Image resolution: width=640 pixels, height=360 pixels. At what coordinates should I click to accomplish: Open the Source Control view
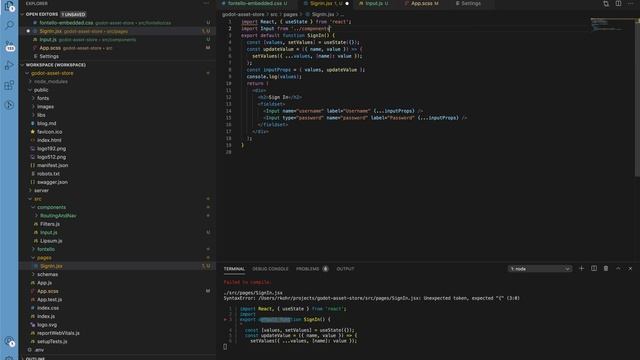click(9, 46)
